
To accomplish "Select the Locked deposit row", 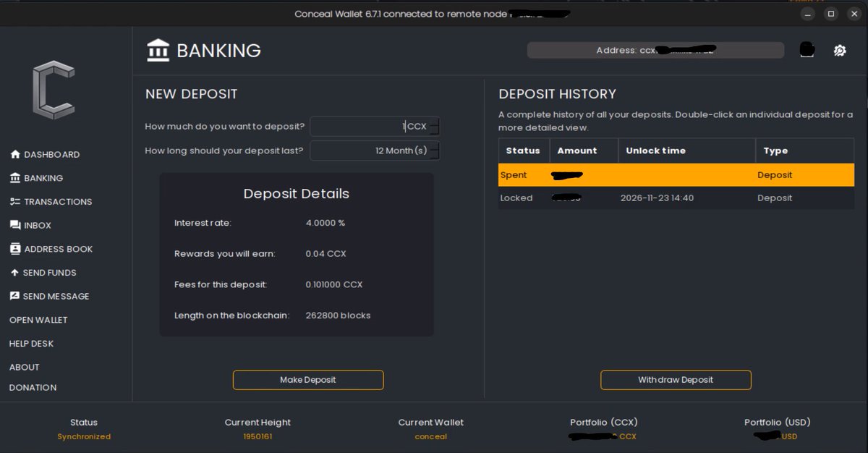I will click(676, 198).
